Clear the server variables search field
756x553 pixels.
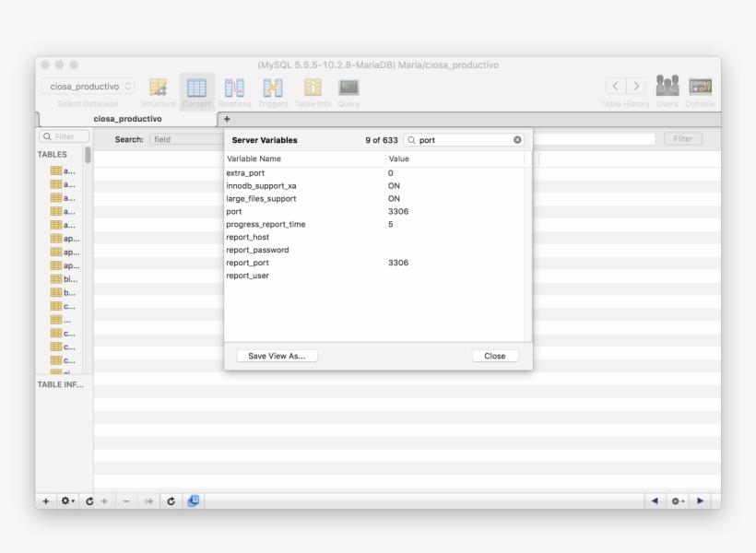[517, 140]
